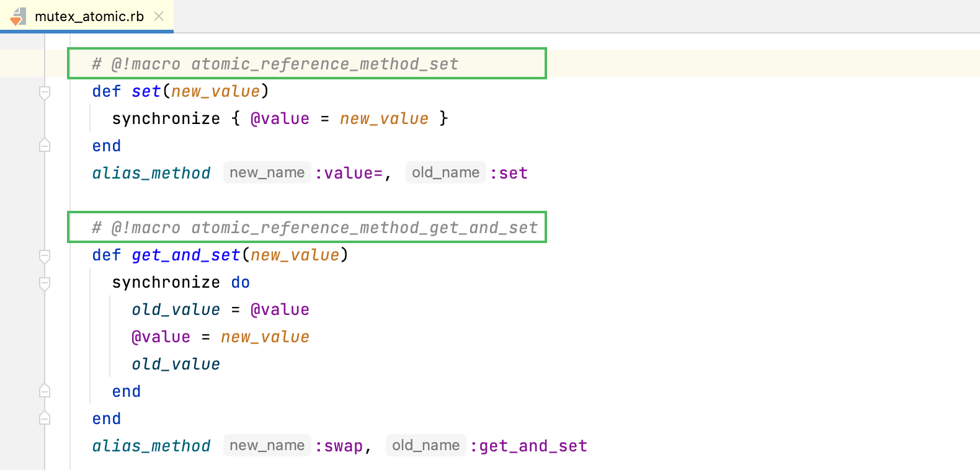Click the new_name hint before :swap

pos(267,445)
